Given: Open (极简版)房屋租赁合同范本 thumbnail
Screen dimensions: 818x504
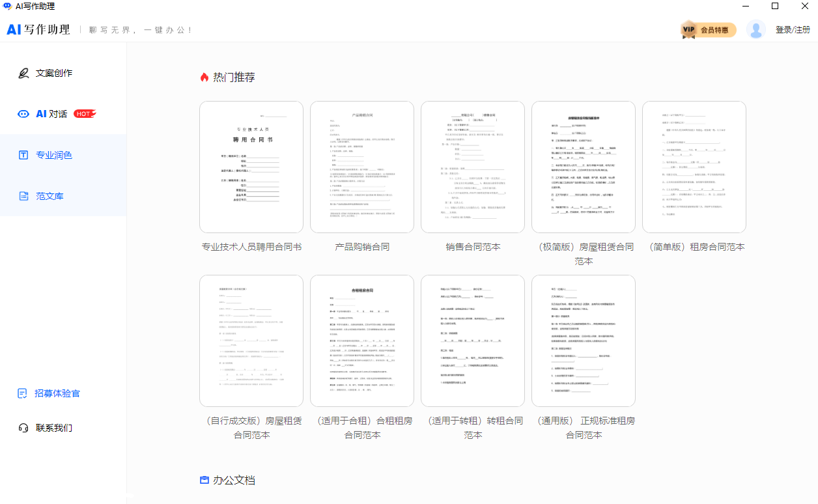Looking at the screenshot, I should pyautogui.click(x=584, y=167).
